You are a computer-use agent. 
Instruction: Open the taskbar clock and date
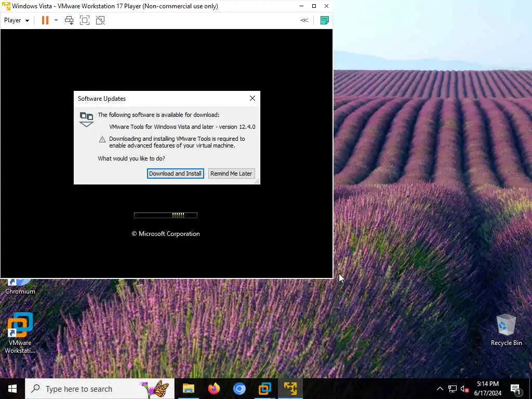pyautogui.click(x=487, y=389)
